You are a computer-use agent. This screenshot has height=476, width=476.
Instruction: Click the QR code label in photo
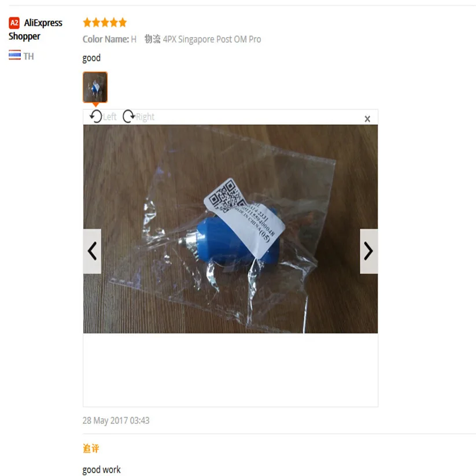244,218
